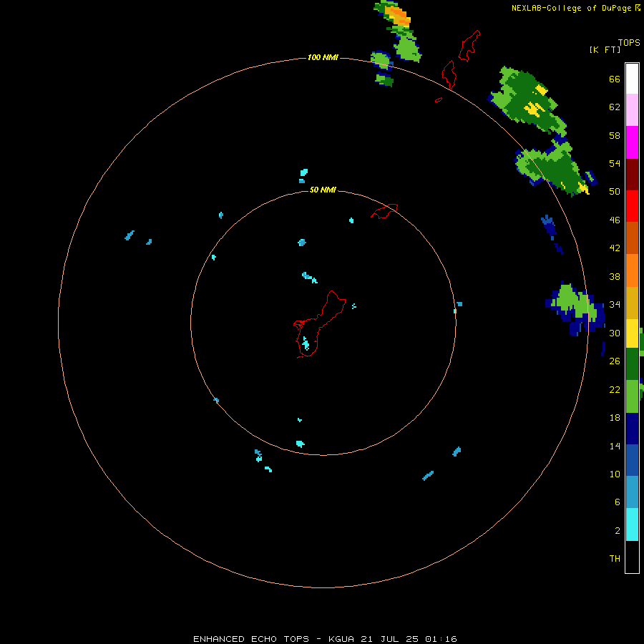Click the cyan echo inside the Guam outline
Image resolution: width=644 pixels, height=644 pixels.
click(x=306, y=343)
